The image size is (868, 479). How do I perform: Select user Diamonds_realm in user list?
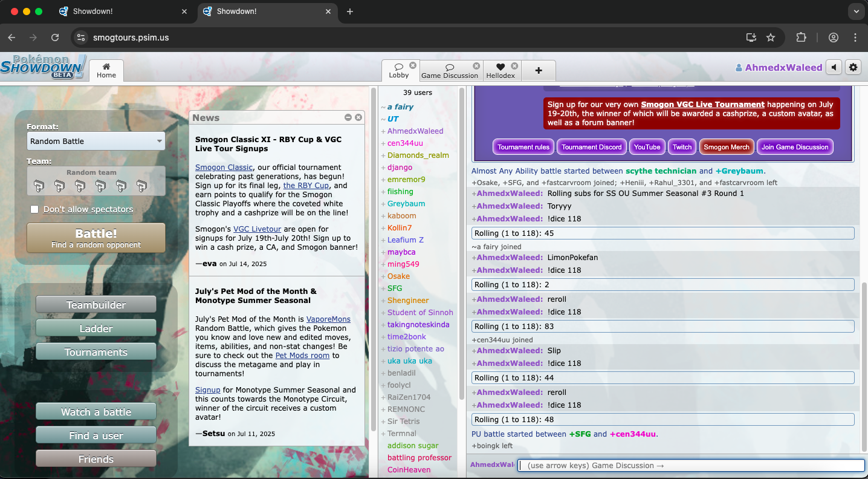point(418,155)
